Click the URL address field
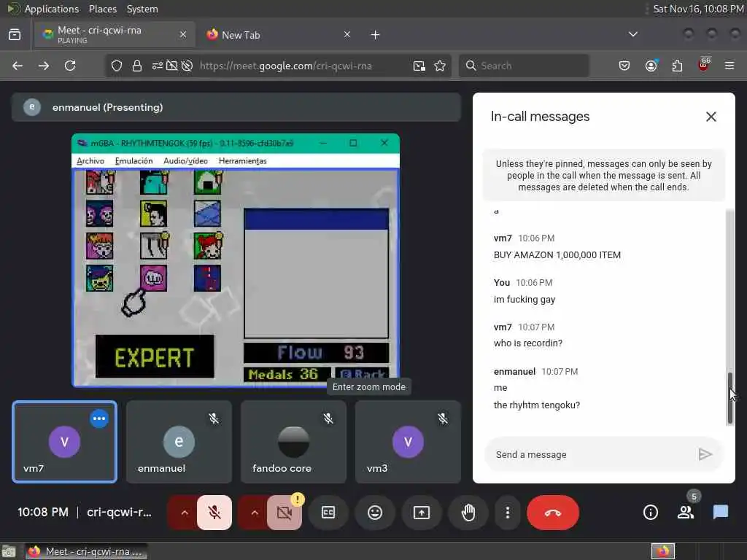The image size is (747, 560). coord(286,66)
